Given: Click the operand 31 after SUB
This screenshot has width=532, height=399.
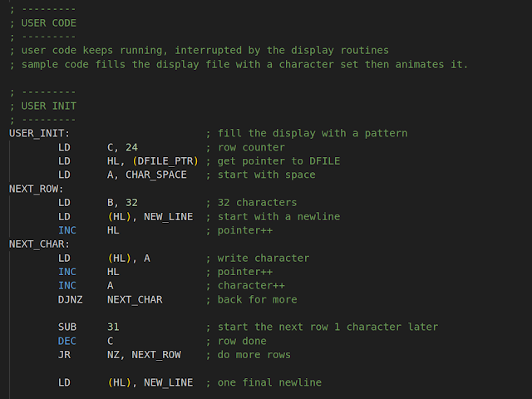Looking at the screenshot, I should coord(114,327).
